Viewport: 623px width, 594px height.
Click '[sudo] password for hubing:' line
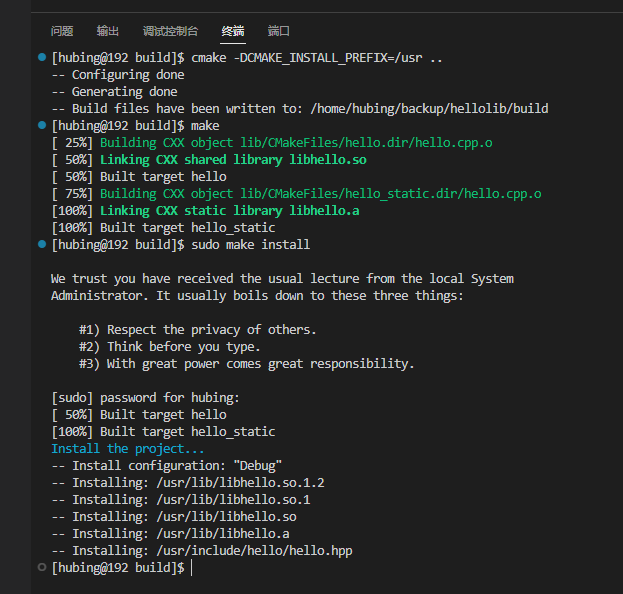pos(146,398)
